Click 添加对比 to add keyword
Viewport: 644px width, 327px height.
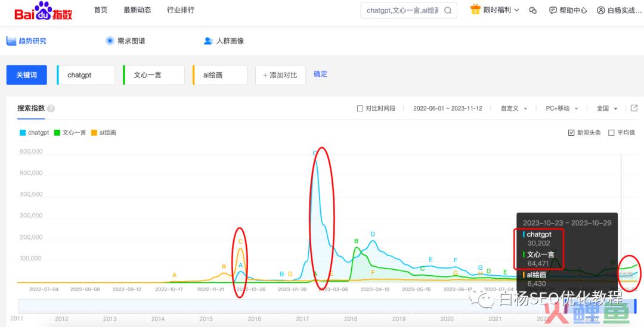[x=280, y=75]
